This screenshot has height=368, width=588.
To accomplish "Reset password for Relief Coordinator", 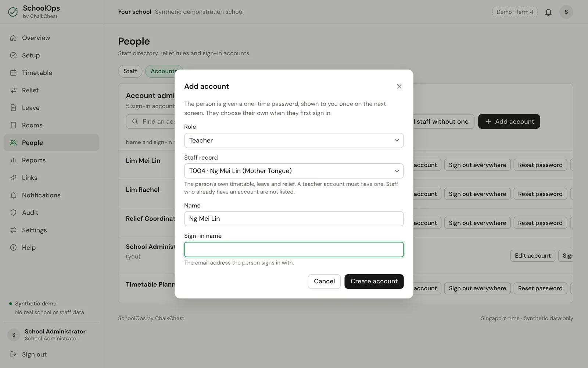I will click(540, 223).
